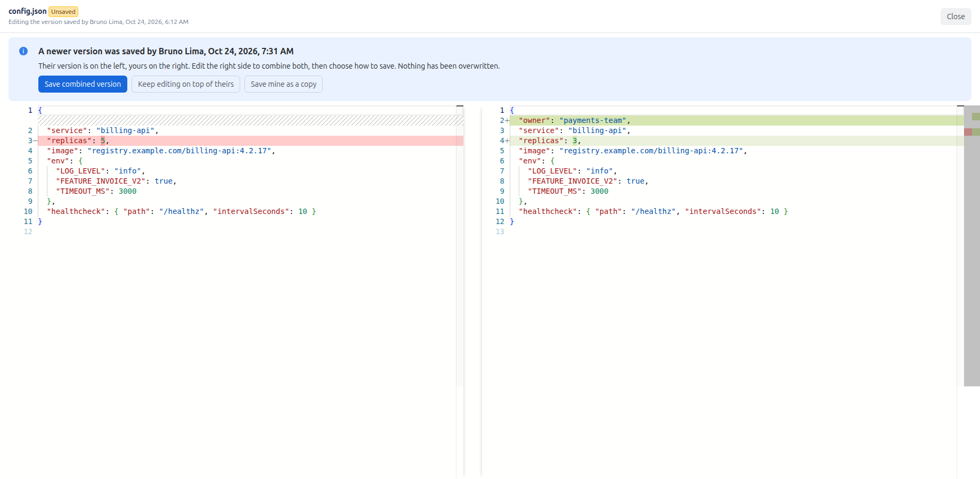Select line number 6 in the right editor
This screenshot has width=980, height=479.
[502, 161]
